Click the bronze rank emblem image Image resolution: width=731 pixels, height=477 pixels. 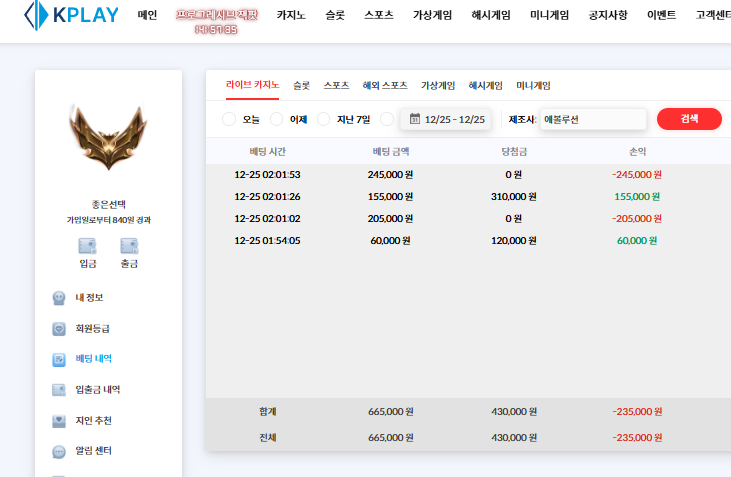point(108,135)
